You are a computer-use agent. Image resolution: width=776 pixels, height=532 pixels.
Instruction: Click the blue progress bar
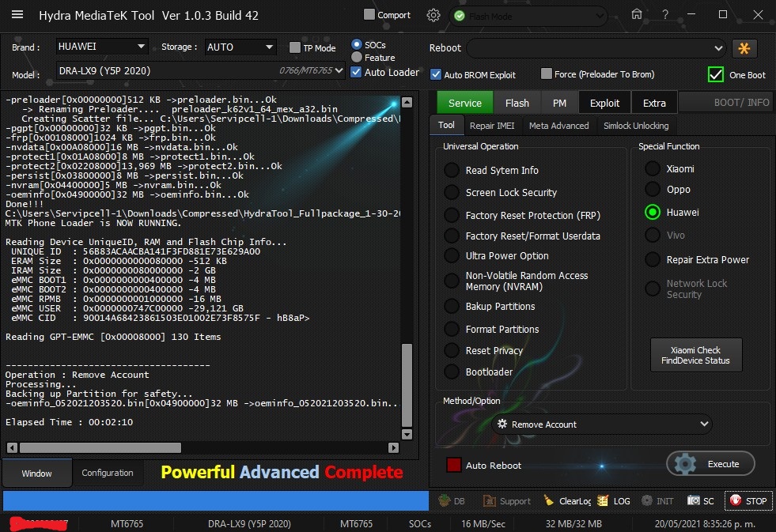coord(216,500)
